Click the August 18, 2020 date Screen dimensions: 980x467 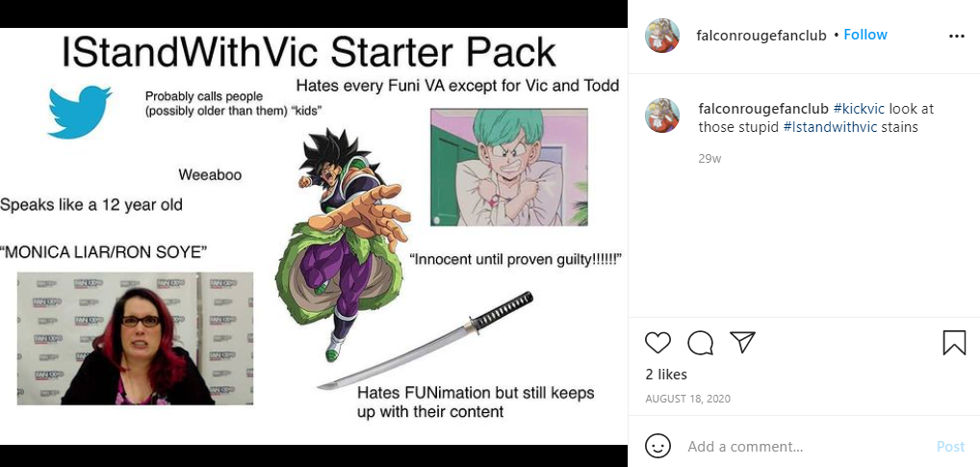tap(687, 399)
